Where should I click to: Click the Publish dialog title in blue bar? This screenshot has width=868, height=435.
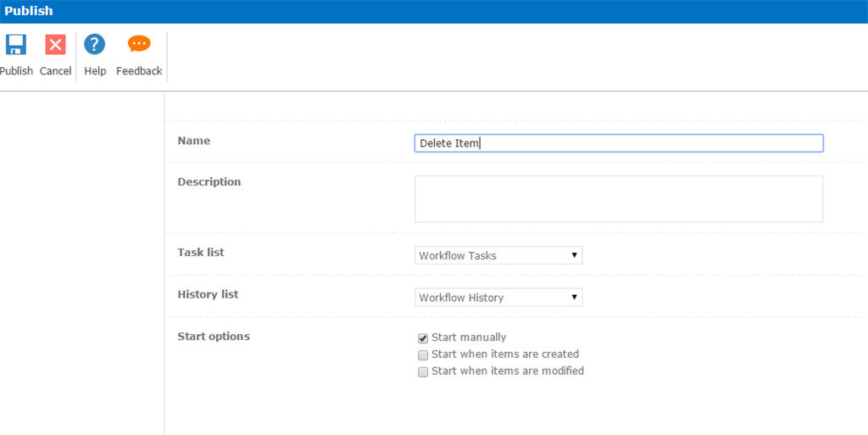29,11
